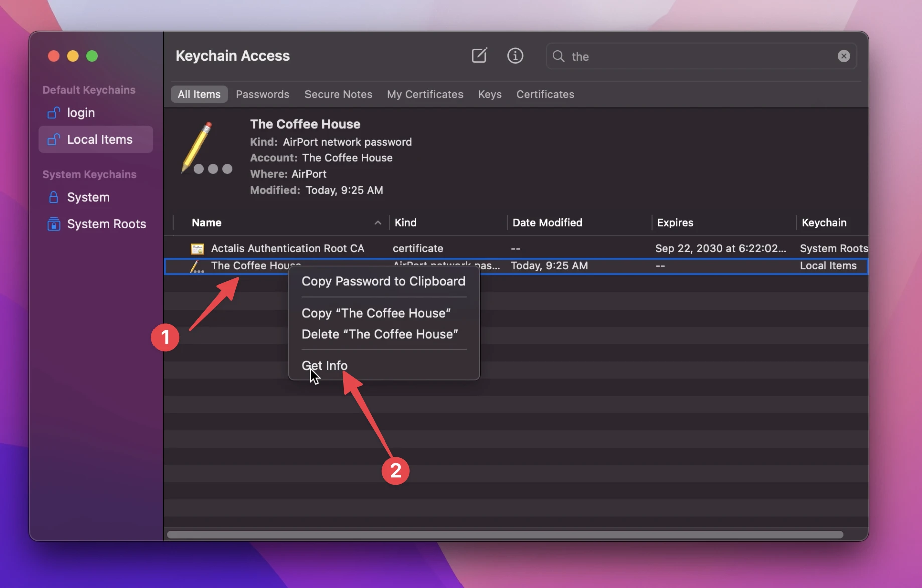This screenshot has width=922, height=588.
Task: Choose Delete "The Coffee House" menu item
Action: click(x=380, y=334)
